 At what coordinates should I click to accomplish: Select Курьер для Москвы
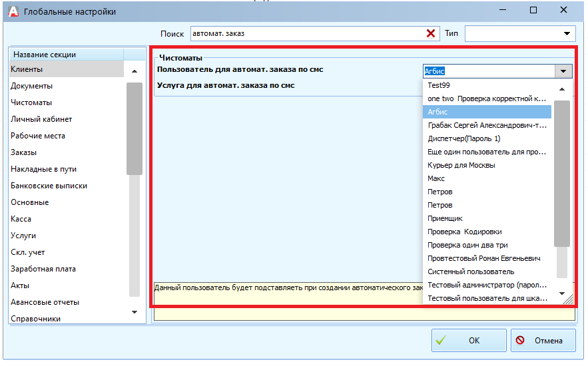(x=487, y=165)
